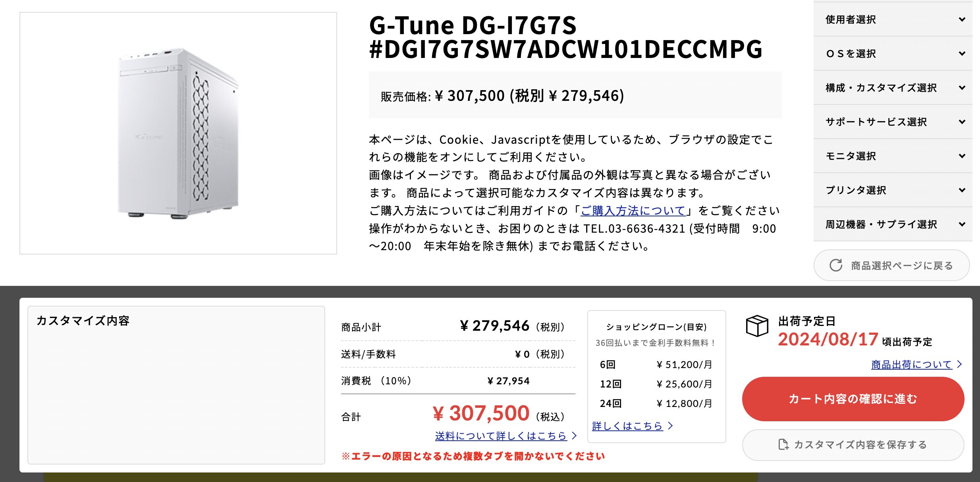The width and height of the screenshot is (980, 482).
Task: Click the arrow after 商品出荷について
Action: click(959, 364)
